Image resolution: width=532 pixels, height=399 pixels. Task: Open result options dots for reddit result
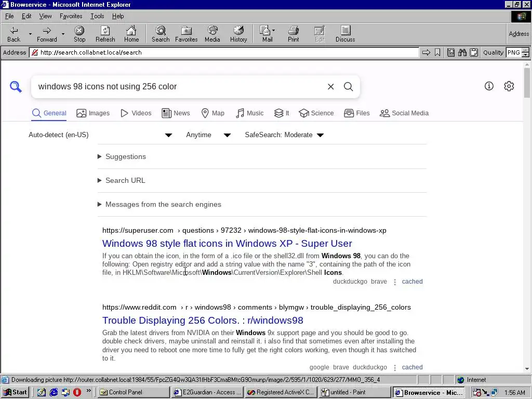395,367
